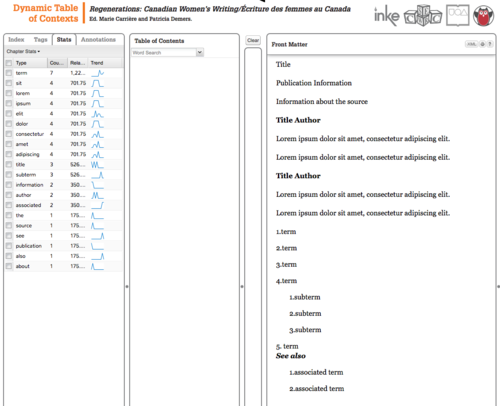Click into the Word Search field

point(164,53)
